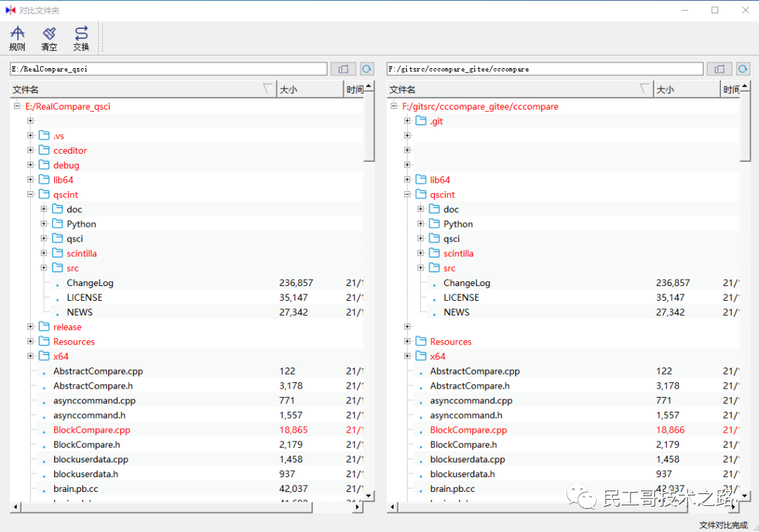The height and width of the screenshot is (532, 759).
Task: Select asynccommand.h in the right pane
Action: [466, 415]
